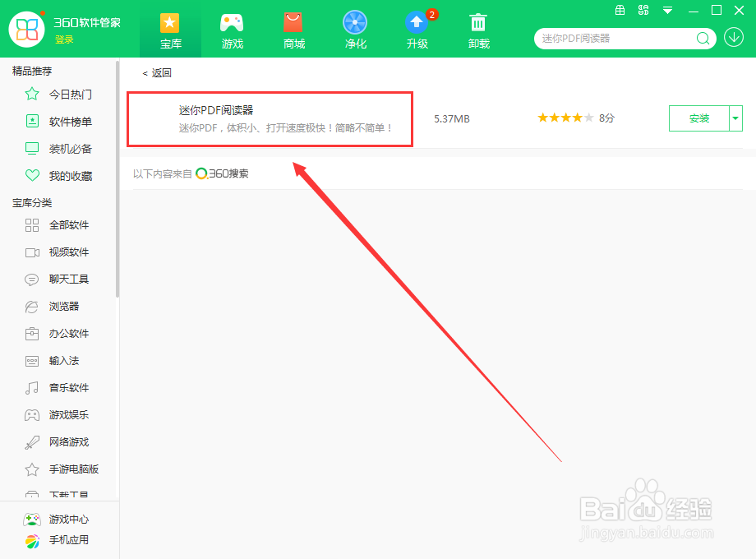Click the 8分 rating score text

point(606,118)
